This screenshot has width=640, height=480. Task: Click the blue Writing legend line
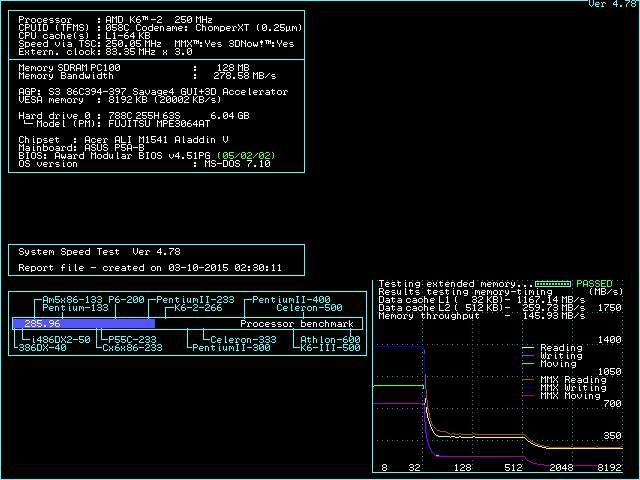[530, 356]
